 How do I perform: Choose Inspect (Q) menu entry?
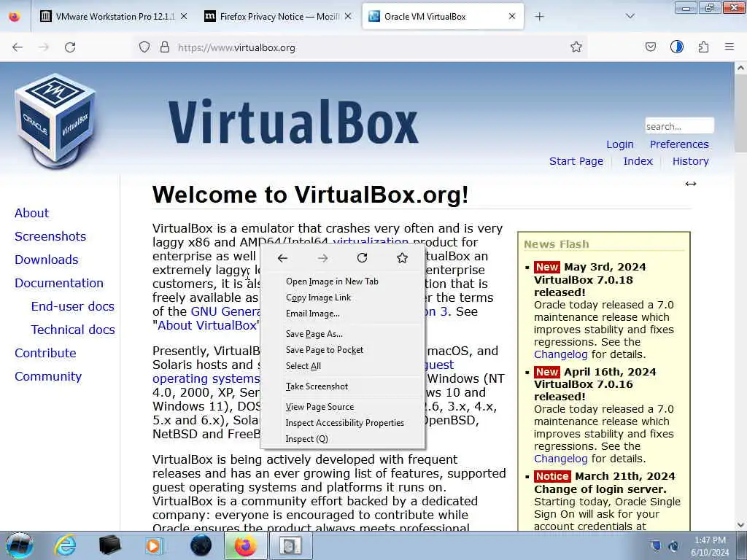(x=306, y=439)
